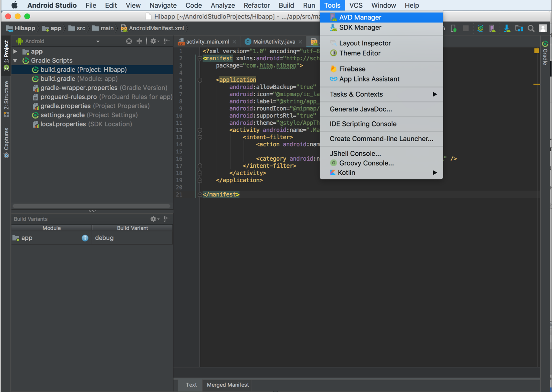This screenshot has width=552, height=392.
Task: Click the Search Everywhere magnifier icon
Action: pyautogui.click(x=531, y=28)
